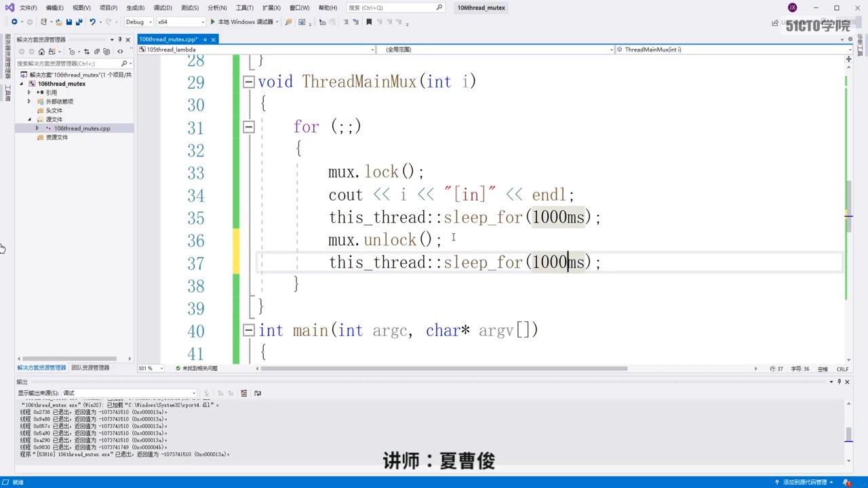Open the JX user account badge
This screenshot has height=488, width=868.
[x=792, y=7]
